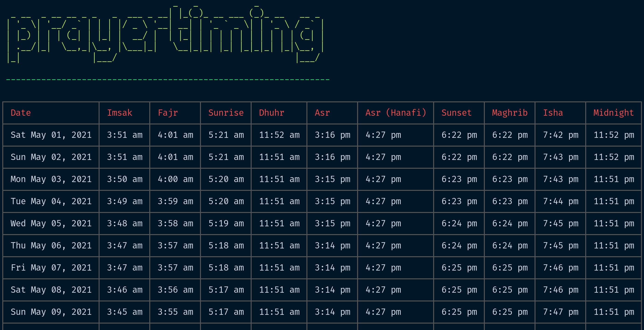This screenshot has height=330, width=644.
Task: Click the Sunset column header
Action: [x=456, y=113]
